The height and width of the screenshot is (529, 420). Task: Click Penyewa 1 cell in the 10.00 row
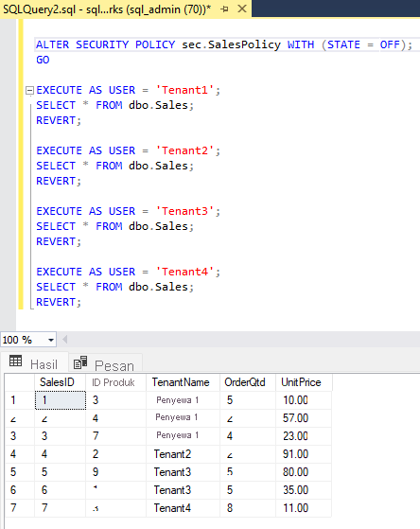(183, 400)
